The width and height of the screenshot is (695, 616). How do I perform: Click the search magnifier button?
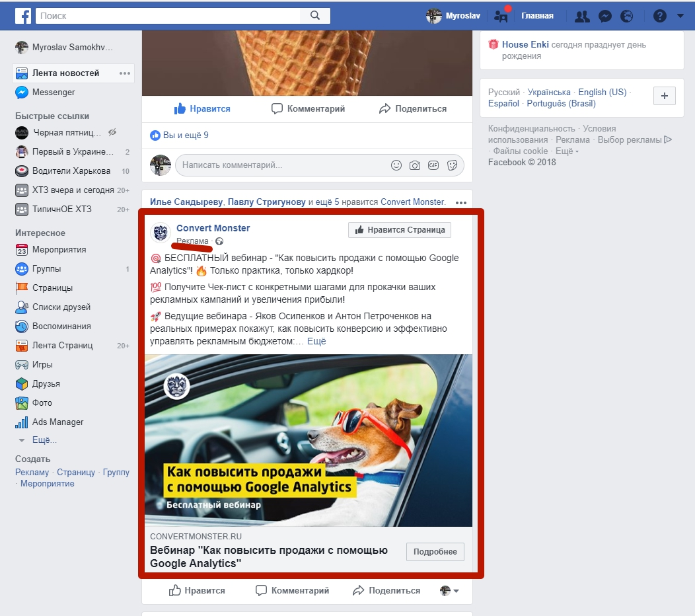pos(315,15)
